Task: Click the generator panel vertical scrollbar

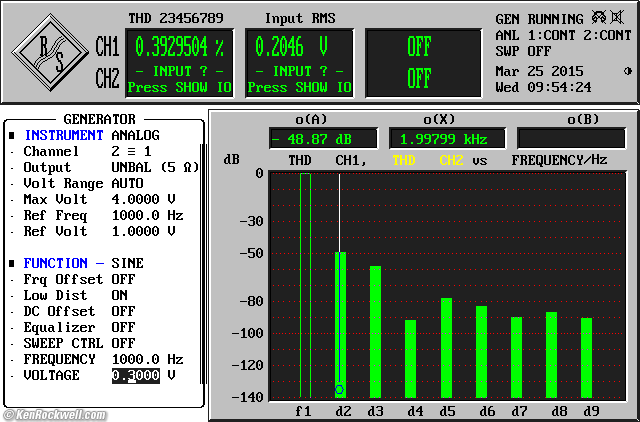Action: pyautogui.click(x=203, y=260)
